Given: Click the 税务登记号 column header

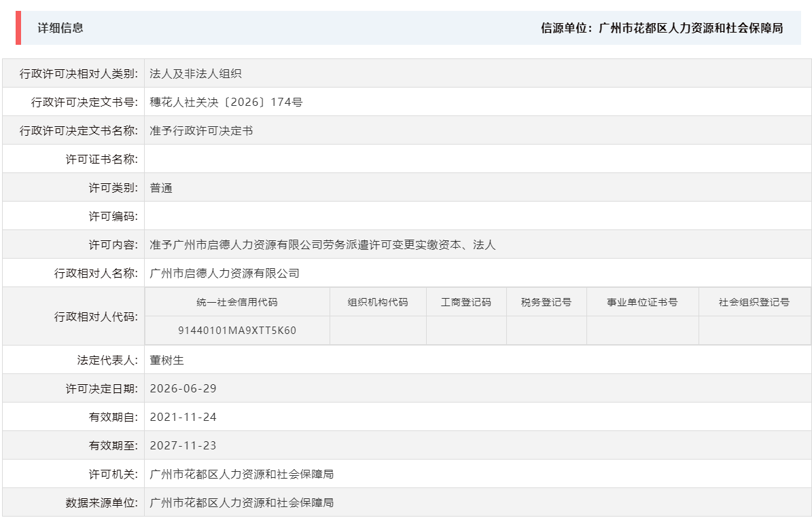Looking at the screenshot, I should point(546,302).
